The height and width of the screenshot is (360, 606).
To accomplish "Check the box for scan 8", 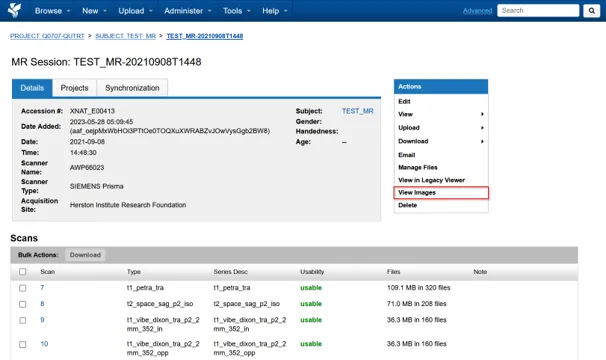I will 23,304.
